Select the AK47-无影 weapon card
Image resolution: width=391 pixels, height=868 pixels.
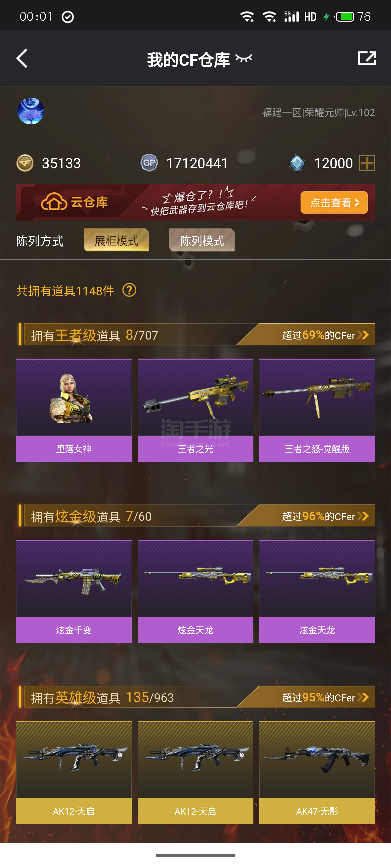pyautogui.click(x=317, y=773)
